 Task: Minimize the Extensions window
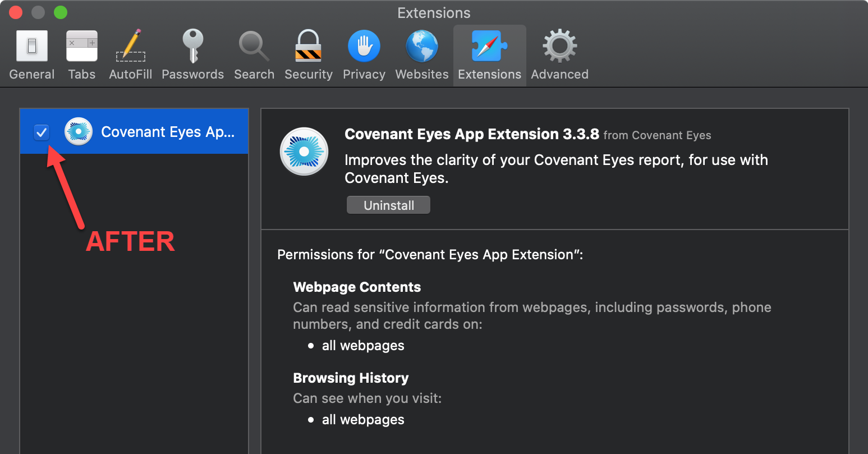pos(38,12)
